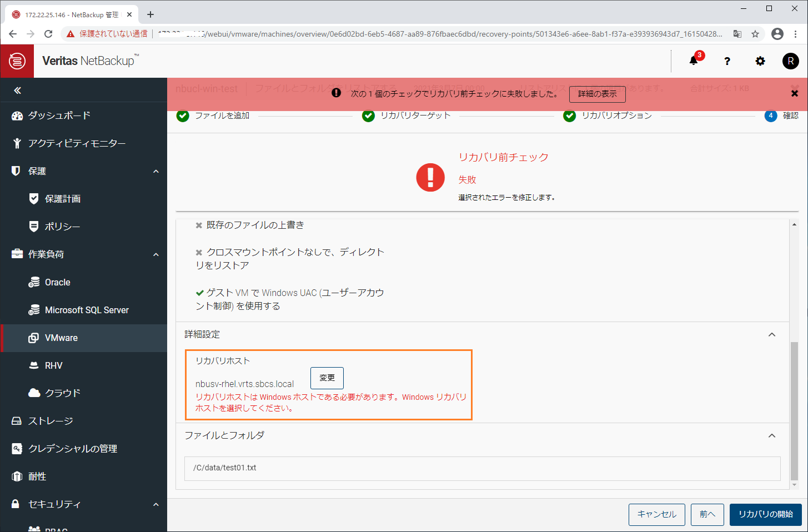
Task: Bookmark this page with star icon
Action: pyautogui.click(x=755, y=34)
